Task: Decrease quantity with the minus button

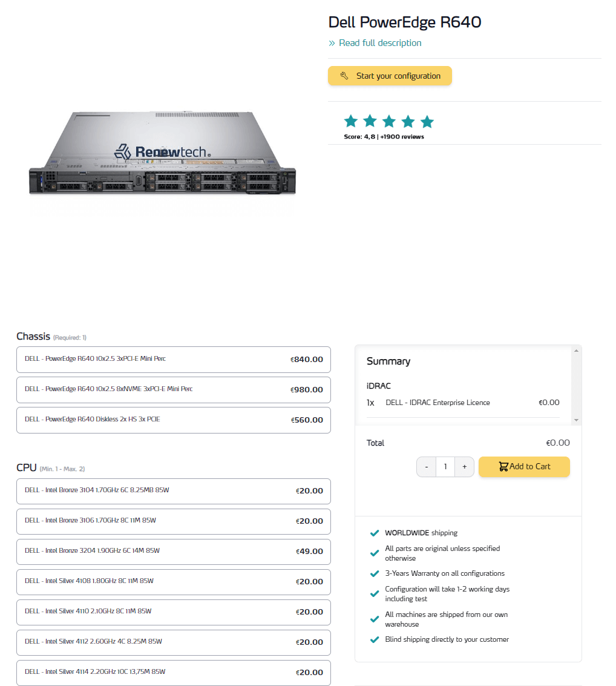Action: point(427,467)
